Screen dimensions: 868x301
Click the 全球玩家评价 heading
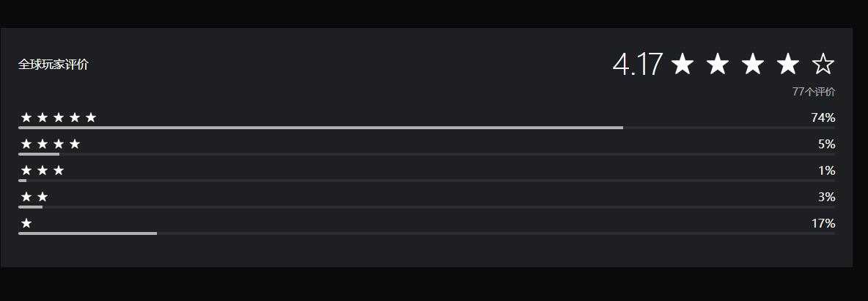tap(53, 65)
